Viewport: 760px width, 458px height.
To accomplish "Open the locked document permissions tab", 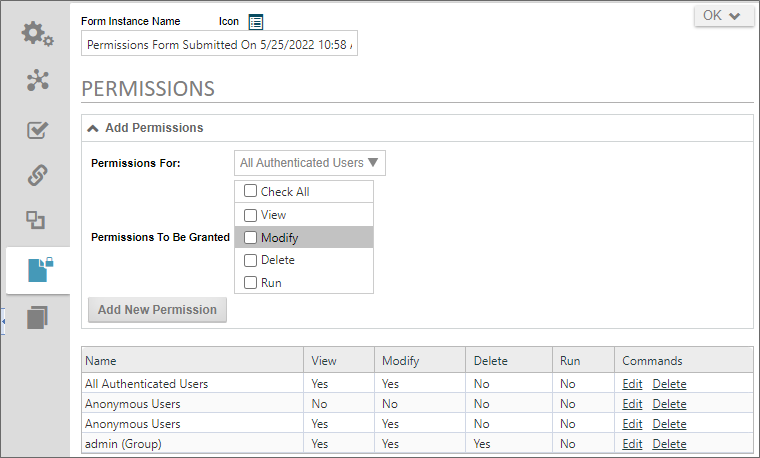I will (x=38, y=270).
